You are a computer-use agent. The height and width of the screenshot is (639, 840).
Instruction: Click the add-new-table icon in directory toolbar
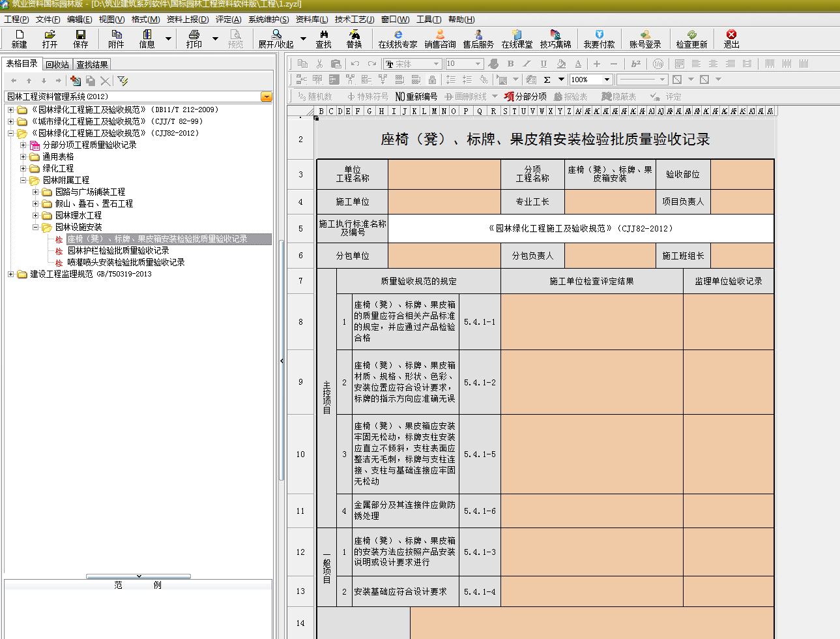coord(76,81)
